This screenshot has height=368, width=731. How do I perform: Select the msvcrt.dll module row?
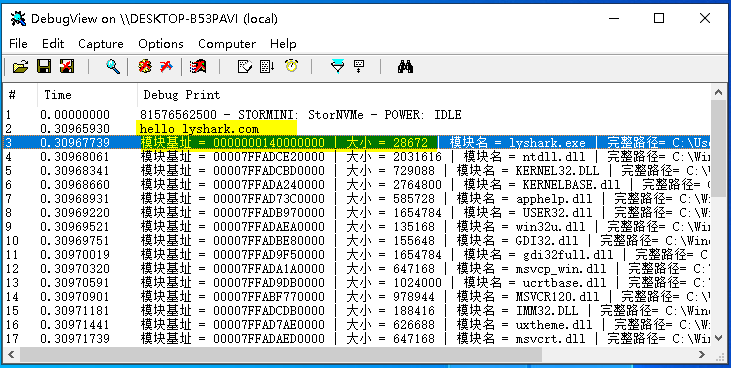click(357, 339)
